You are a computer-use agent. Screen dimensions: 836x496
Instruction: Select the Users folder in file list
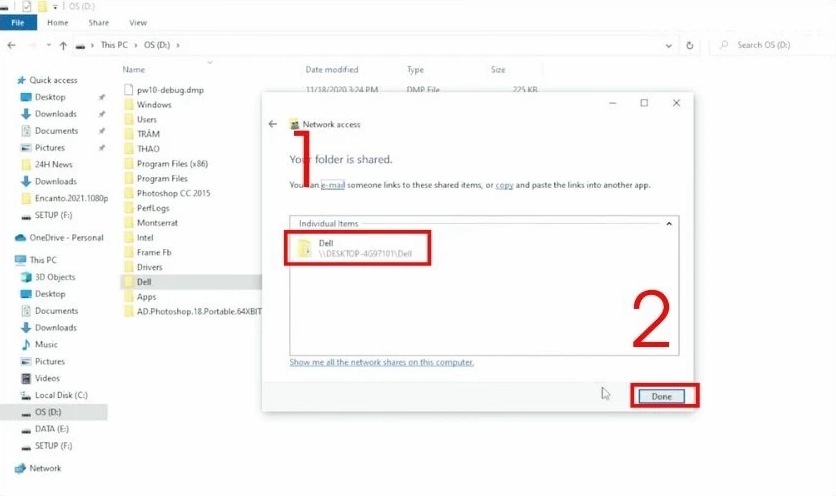(x=147, y=119)
